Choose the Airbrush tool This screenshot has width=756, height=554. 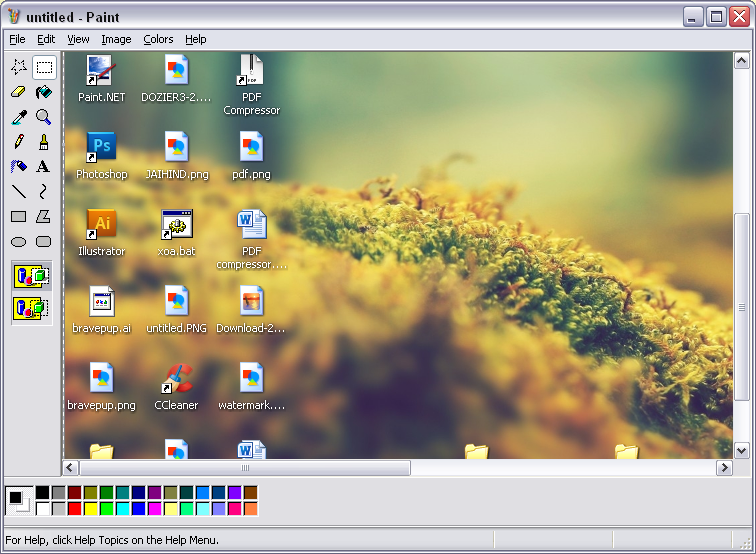tap(18, 167)
